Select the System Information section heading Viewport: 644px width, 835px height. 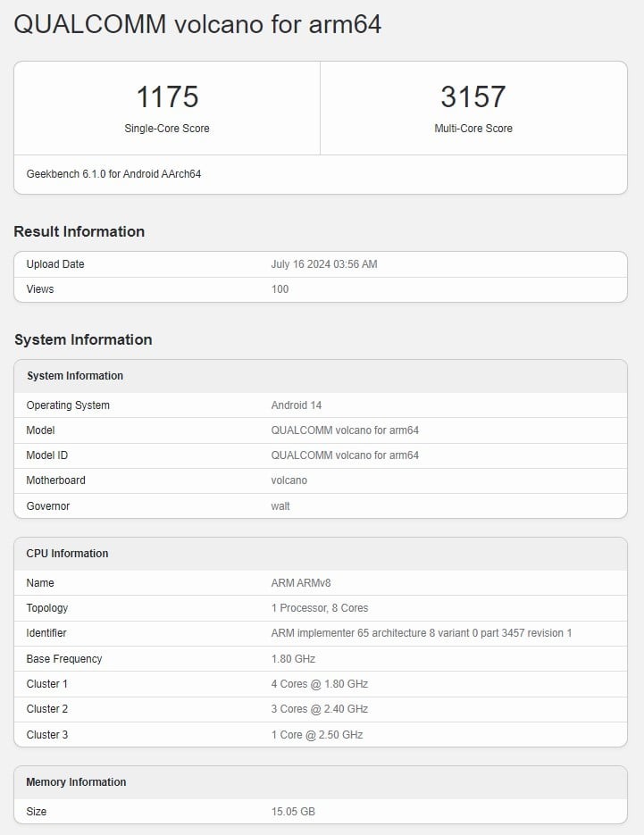click(83, 339)
